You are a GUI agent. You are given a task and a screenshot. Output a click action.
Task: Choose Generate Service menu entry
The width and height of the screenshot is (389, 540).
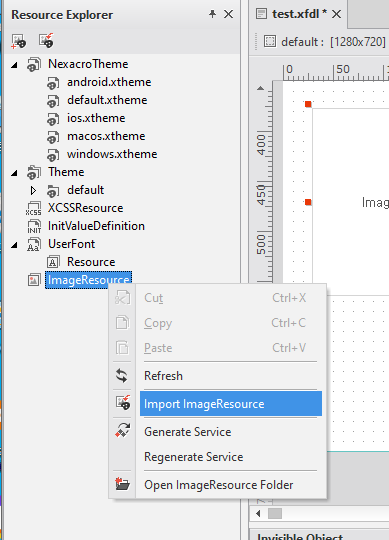pos(231,432)
